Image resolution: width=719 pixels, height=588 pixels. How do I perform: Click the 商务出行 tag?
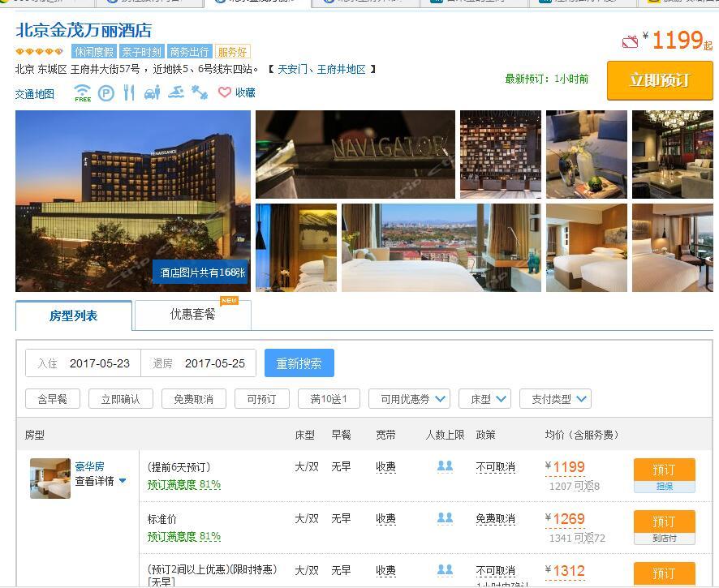189,52
